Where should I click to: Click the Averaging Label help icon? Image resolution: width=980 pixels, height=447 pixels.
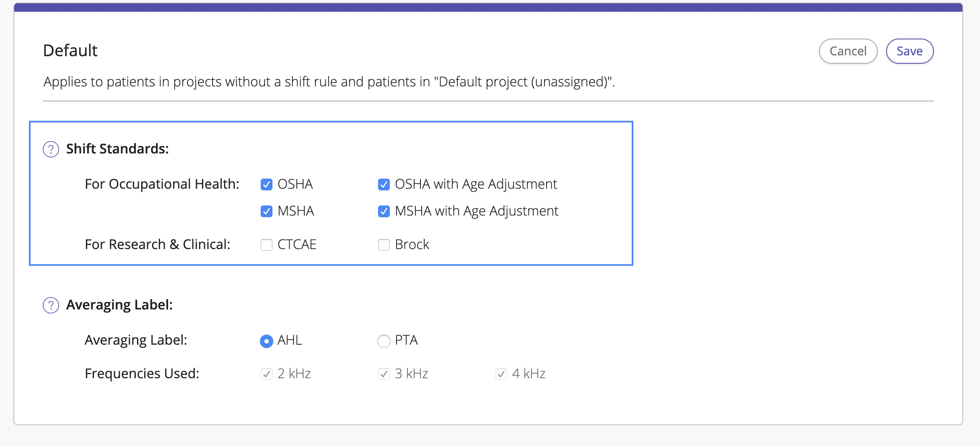tap(51, 305)
